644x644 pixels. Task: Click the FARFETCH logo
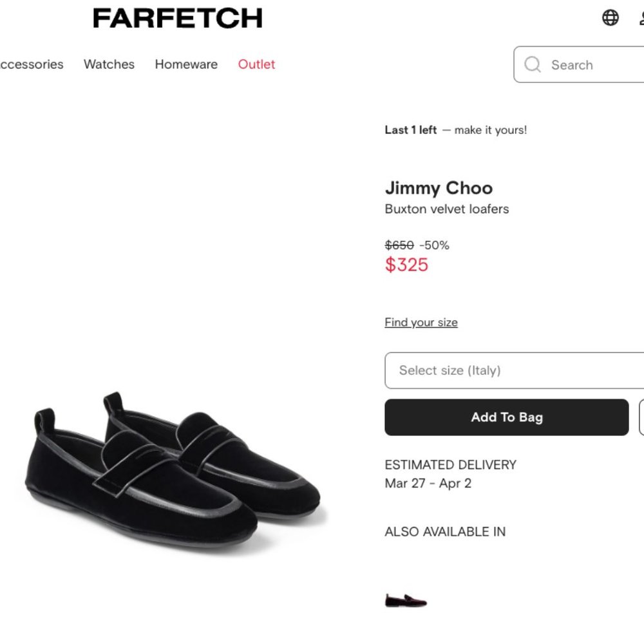177,17
